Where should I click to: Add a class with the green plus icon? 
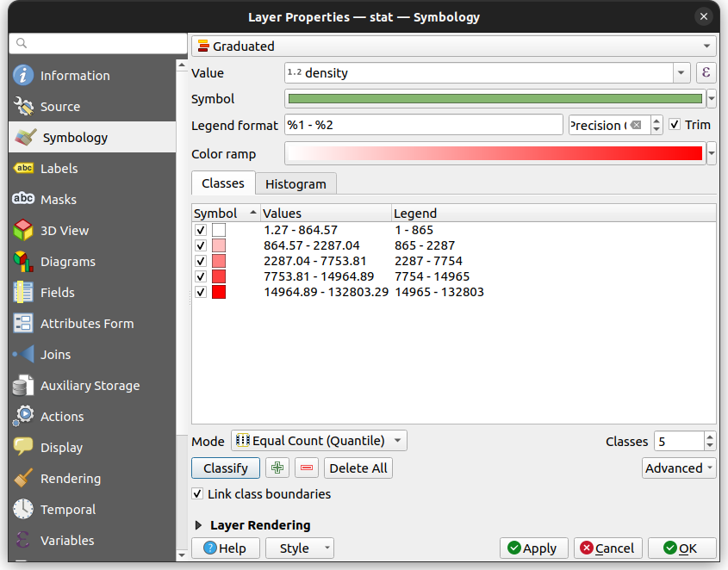coord(277,468)
